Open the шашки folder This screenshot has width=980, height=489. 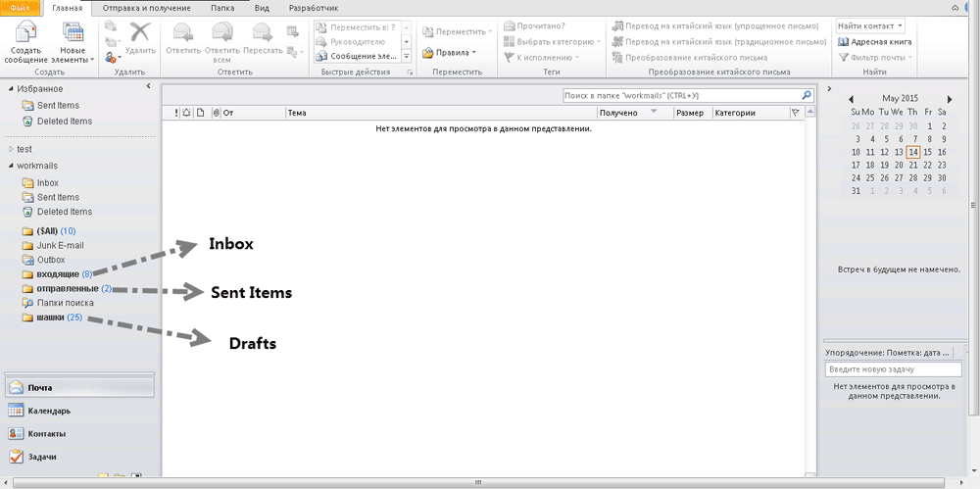coord(52,318)
